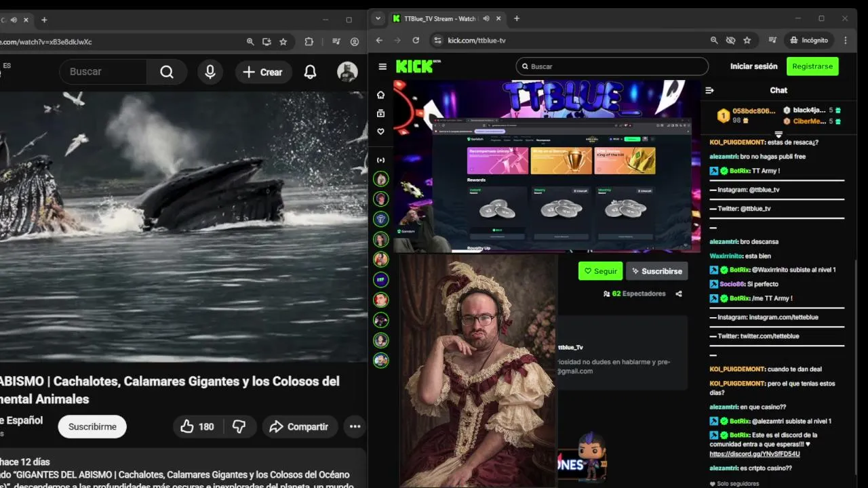868x488 pixels.
Task: Open tab search dropdown in Kick window
Action: tap(378, 19)
